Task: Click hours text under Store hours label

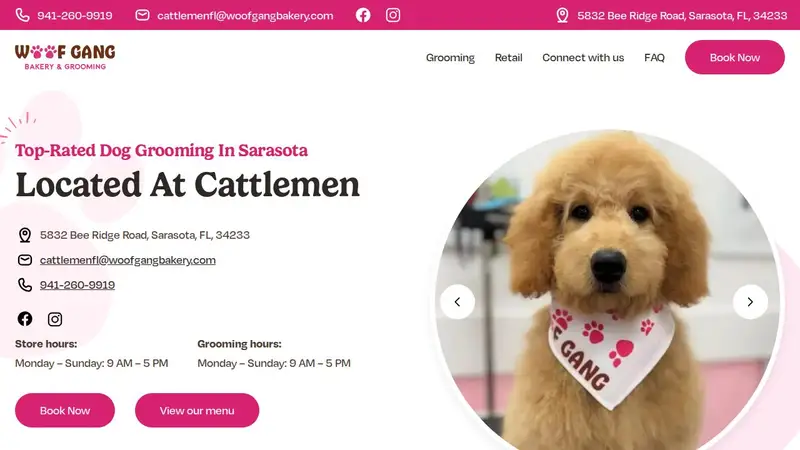Action: pyautogui.click(x=91, y=363)
